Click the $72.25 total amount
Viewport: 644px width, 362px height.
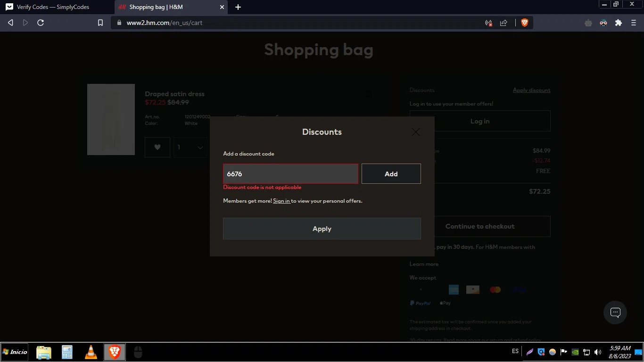coord(539,191)
